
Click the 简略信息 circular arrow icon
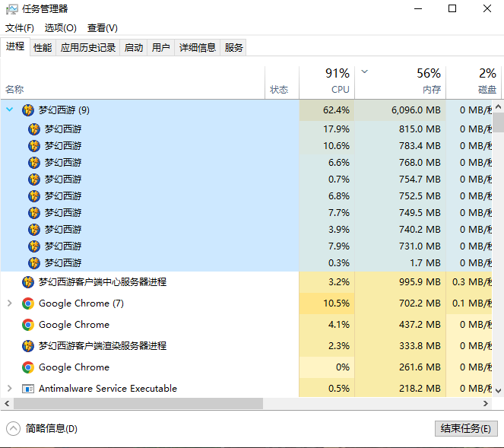click(13, 428)
